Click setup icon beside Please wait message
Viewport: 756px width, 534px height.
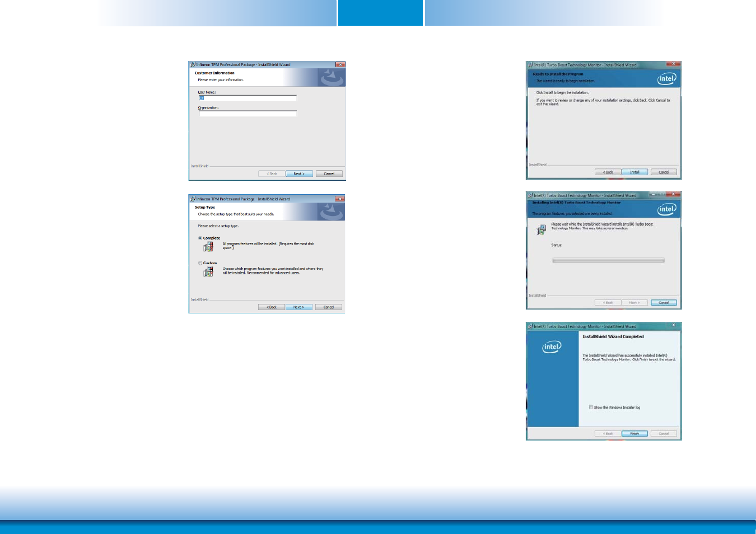541,229
